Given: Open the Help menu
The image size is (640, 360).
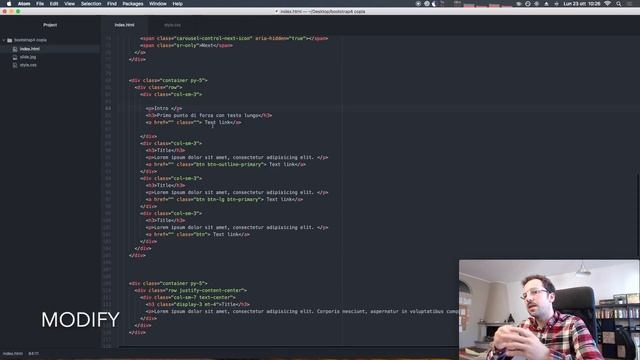Looking at the screenshot, I should coord(178,4).
